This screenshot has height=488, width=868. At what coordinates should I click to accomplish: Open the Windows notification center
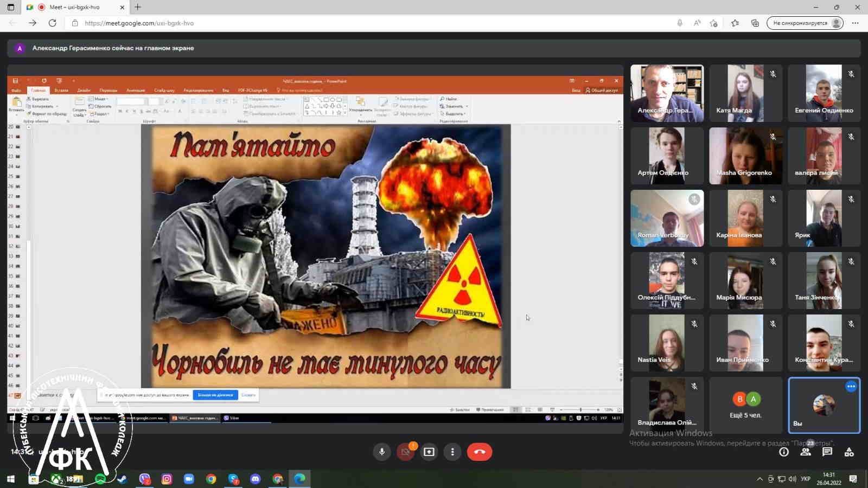tap(853, 479)
